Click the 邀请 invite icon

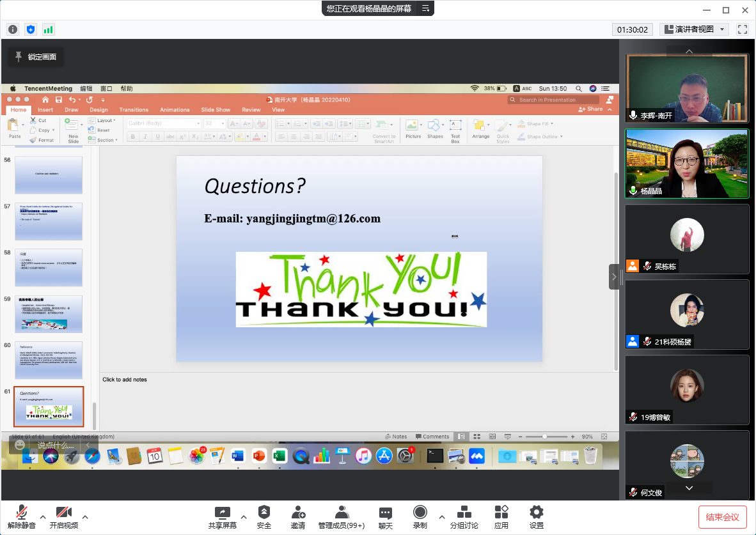click(x=297, y=517)
